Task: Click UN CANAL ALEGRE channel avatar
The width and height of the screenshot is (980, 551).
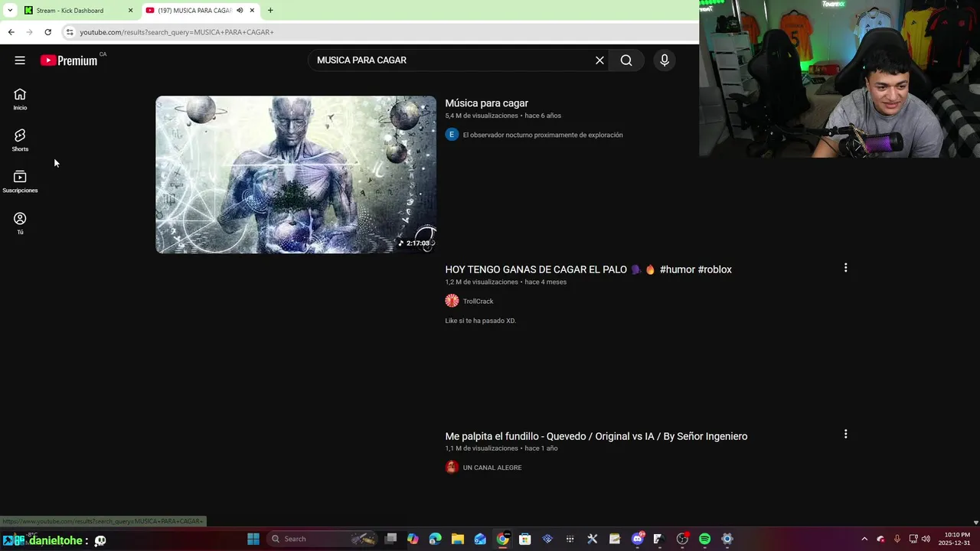Action: [x=452, y=467]
